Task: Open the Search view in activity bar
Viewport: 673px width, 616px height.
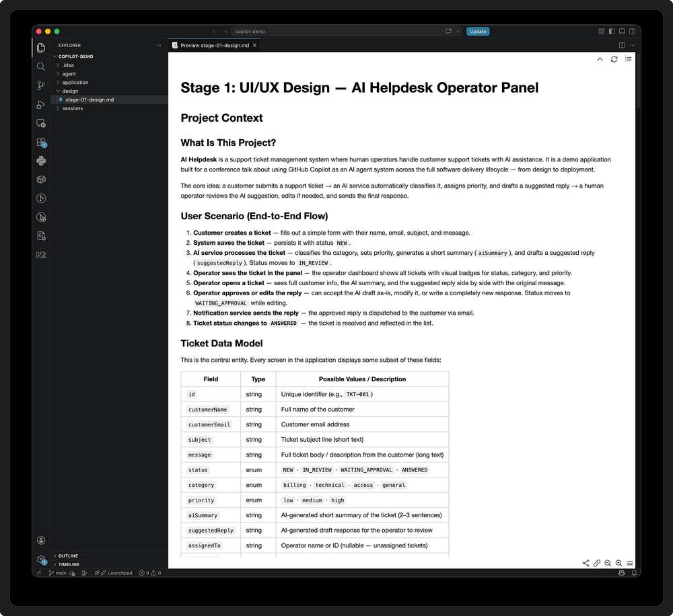Action: click(41, 67)
